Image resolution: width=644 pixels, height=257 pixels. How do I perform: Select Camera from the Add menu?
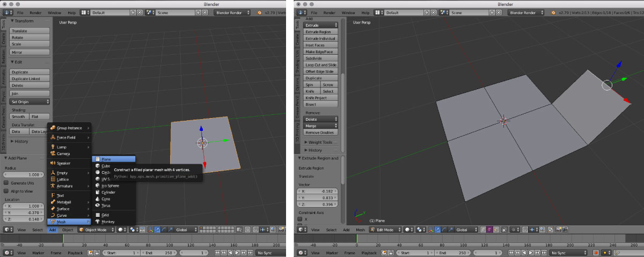coord(70,153)
